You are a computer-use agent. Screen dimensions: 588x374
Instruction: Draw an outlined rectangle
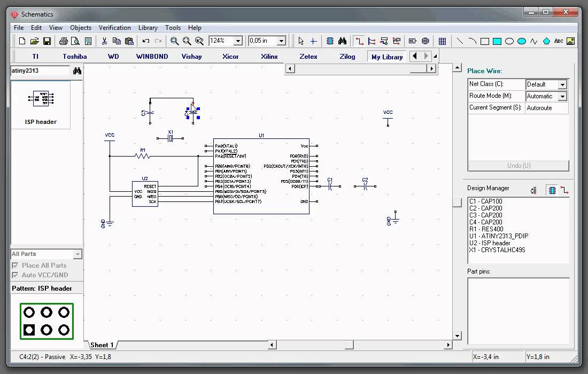pos(484,41)
